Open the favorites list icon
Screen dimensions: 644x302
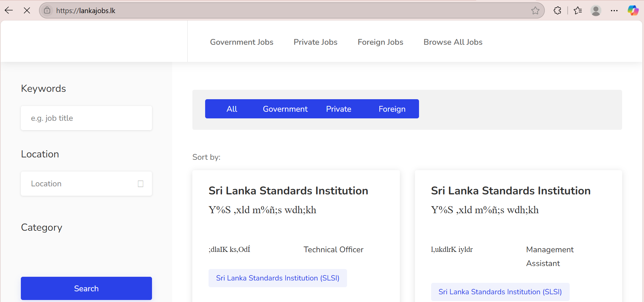click(x=578, y=10)
